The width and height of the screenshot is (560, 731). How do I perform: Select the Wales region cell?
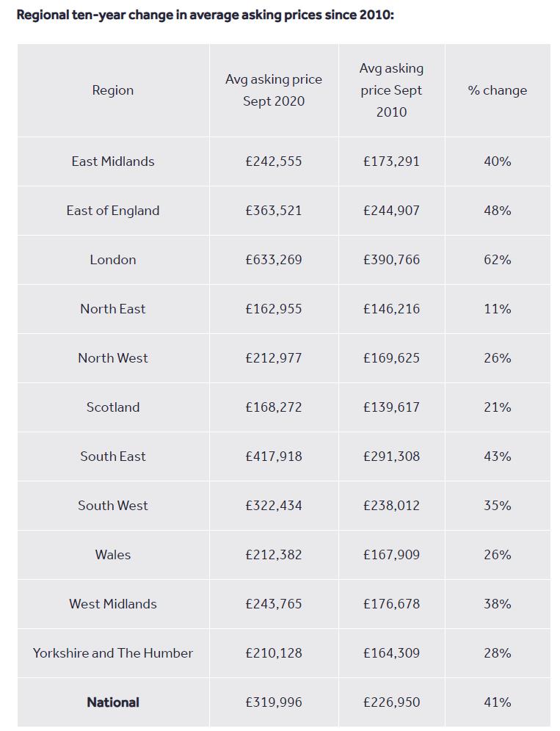[113, 555]
